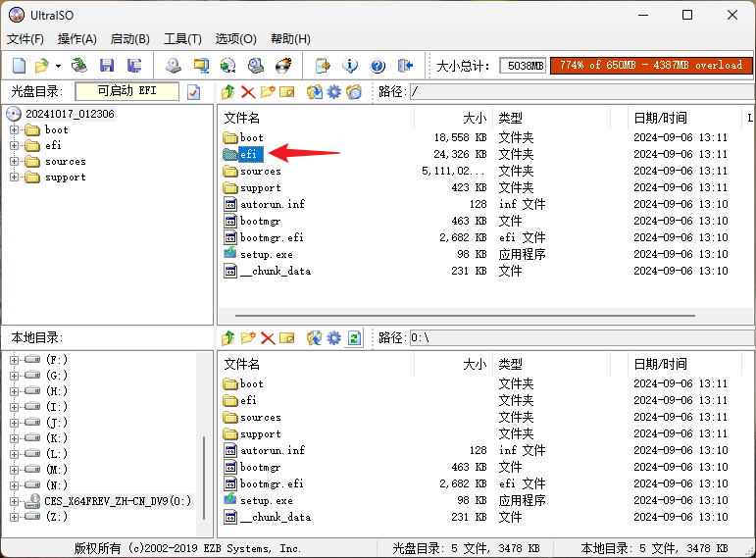This screenshot has height=558, width=756.
Task: Click the red X delete in local pane
Action: pos(268,338)
